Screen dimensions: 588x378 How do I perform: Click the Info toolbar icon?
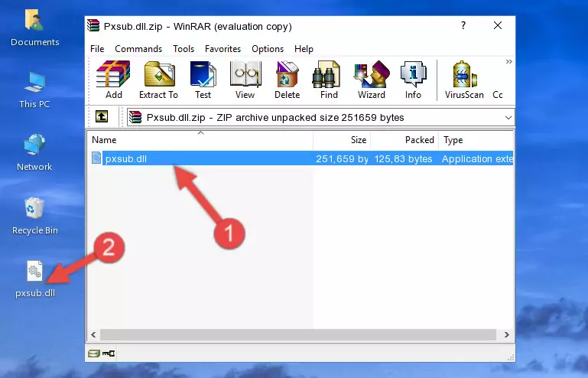tap(413, 80)
